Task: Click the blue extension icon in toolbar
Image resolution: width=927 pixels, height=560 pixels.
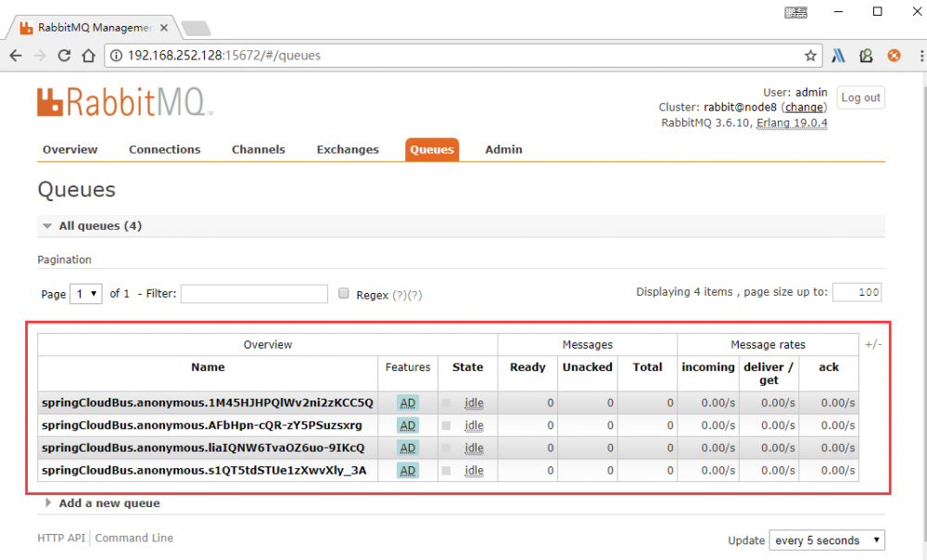Action: point(839,56)
